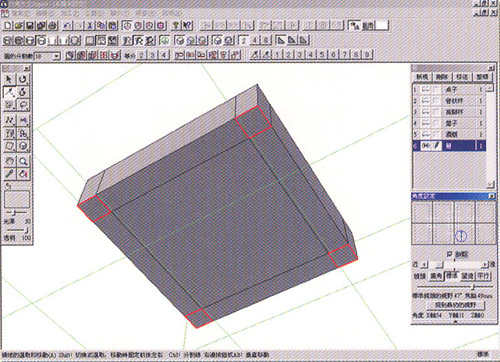Click the Print icon
Viewport: 500px width, 362px height.
[52, 26]
